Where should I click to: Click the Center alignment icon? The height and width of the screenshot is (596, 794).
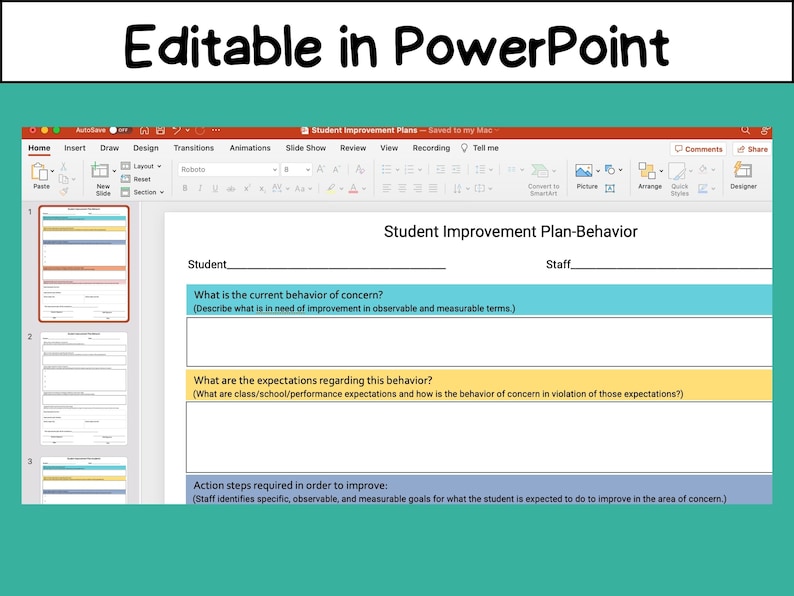click(x=402, y=188)
